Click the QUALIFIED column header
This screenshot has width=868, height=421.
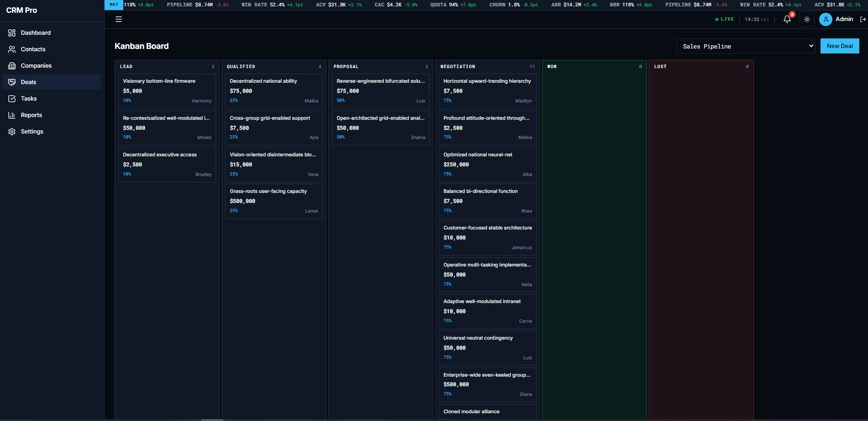(x=274, y=67)
